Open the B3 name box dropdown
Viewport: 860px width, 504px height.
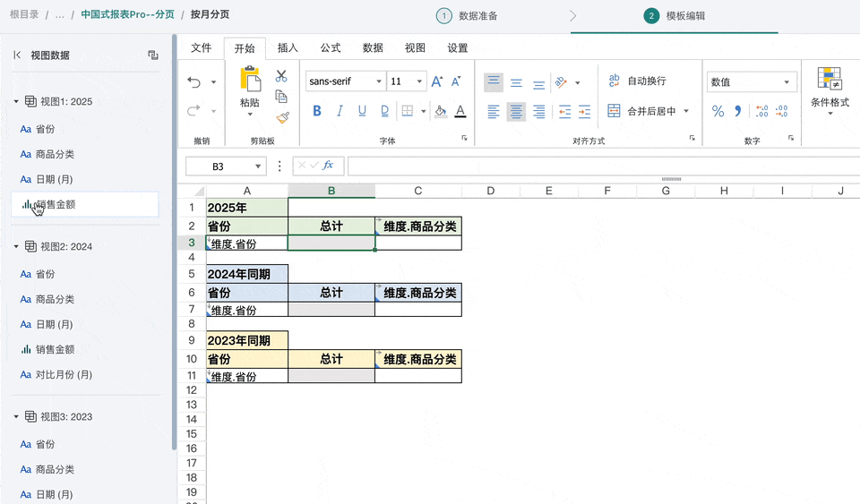tap(258, 167)
